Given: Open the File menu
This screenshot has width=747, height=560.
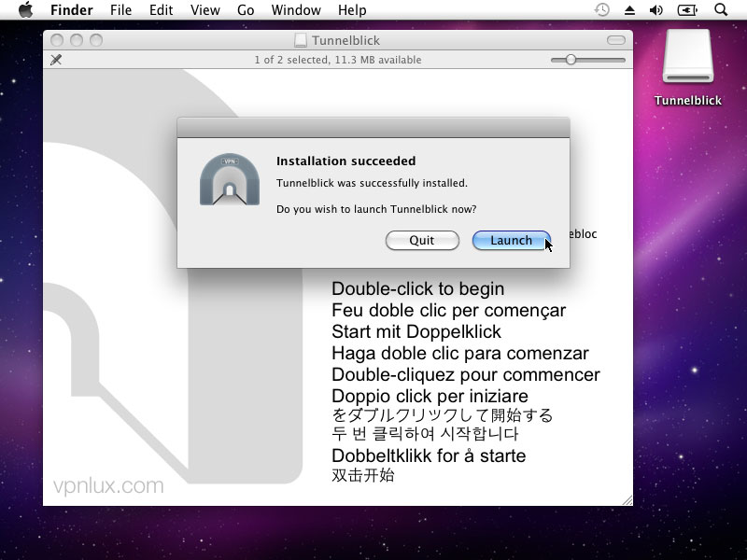Looking at the screenshot, I should coord(120,10).
